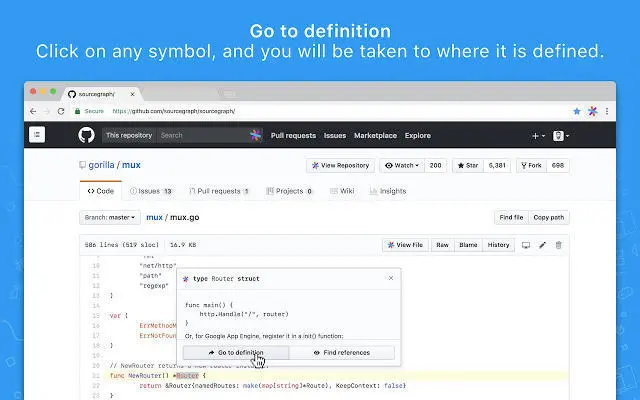The height and width of the screenshot is (400, 640).
Task: Click the pencil edit file icon
Action: [x=542, y=245]
